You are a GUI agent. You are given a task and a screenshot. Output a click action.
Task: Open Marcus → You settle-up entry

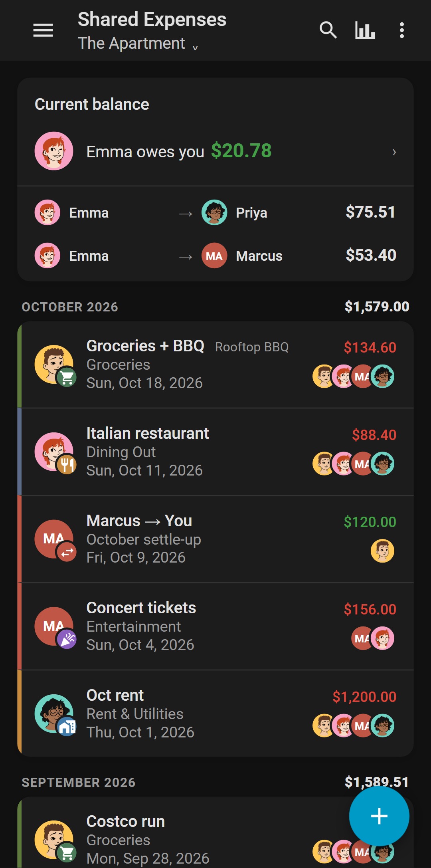[x=215, y=539]
